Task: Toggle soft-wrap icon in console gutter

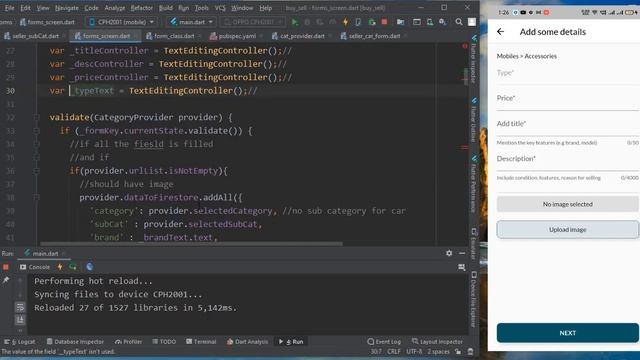Action: (20, 307)
